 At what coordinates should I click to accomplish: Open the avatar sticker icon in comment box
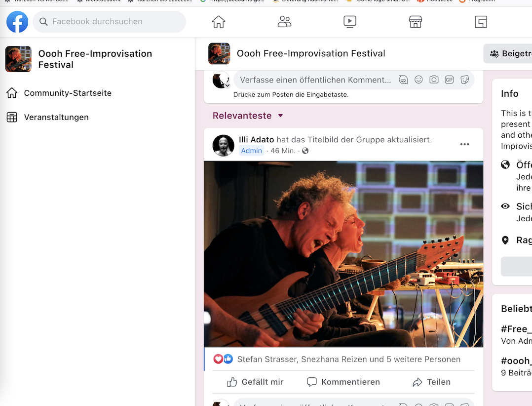pos(403,80)
